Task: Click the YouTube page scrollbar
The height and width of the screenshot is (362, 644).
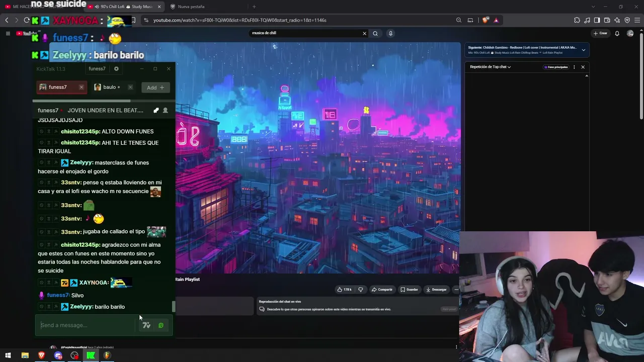Action: (641, 75)
